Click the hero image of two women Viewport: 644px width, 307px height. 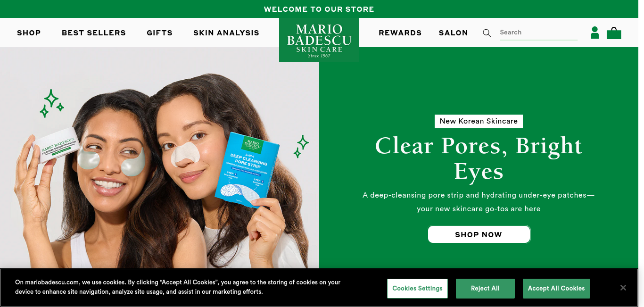[159, 158]
